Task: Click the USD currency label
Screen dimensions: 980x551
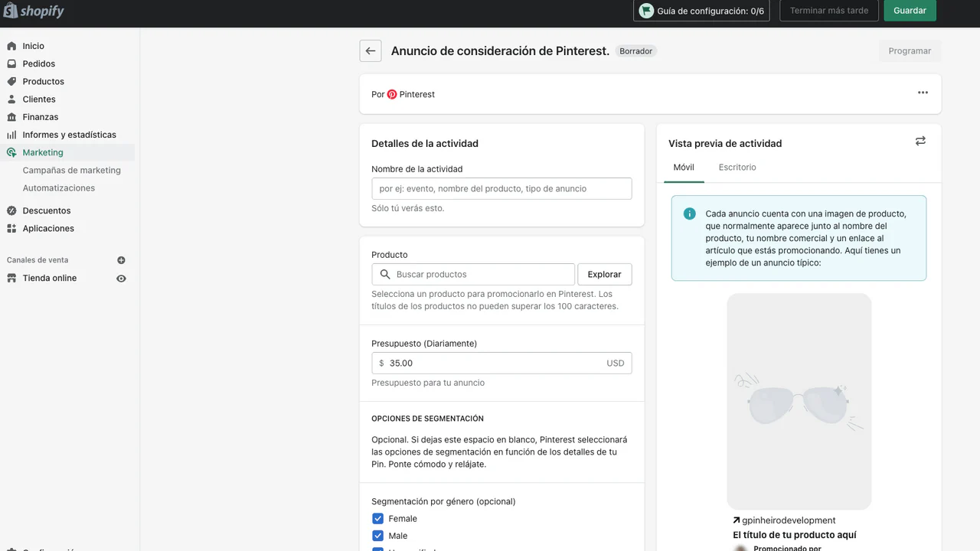Action: pyautogui.click(x=616, y=364)
